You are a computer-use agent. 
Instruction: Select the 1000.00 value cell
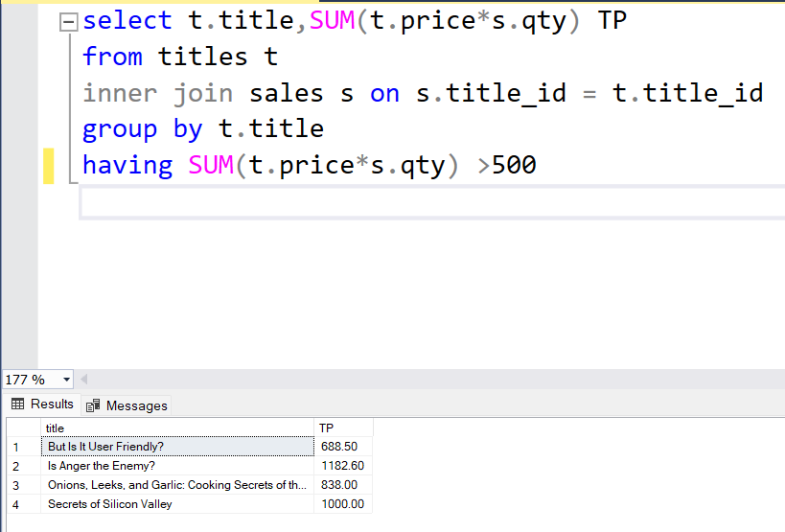pos(343,504)
